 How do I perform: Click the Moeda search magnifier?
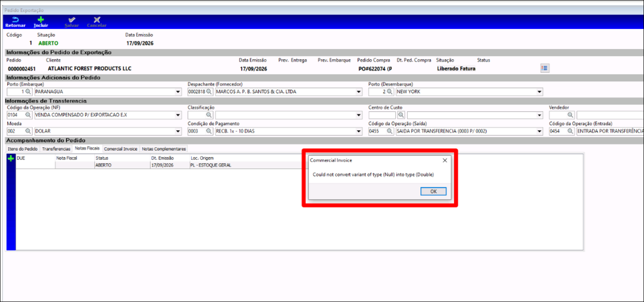coord(28,131)
